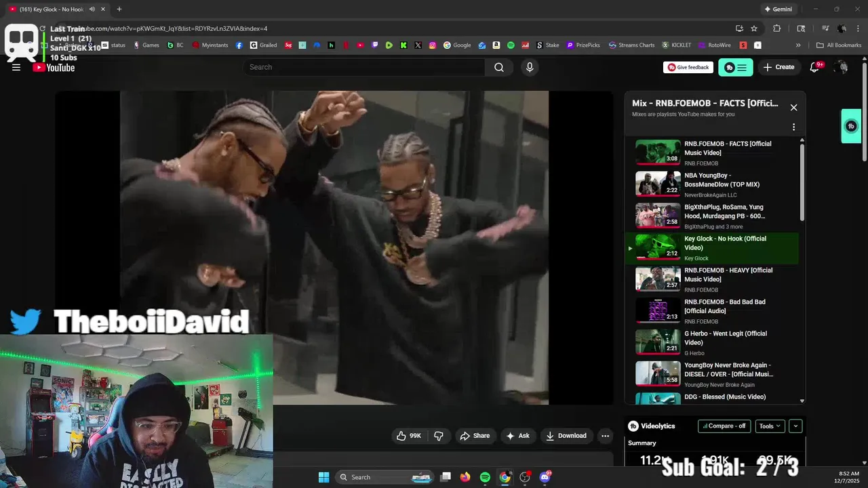Open Spotify from the taskbar
Screen dimensions: 868x488
[x=485, y=477]
